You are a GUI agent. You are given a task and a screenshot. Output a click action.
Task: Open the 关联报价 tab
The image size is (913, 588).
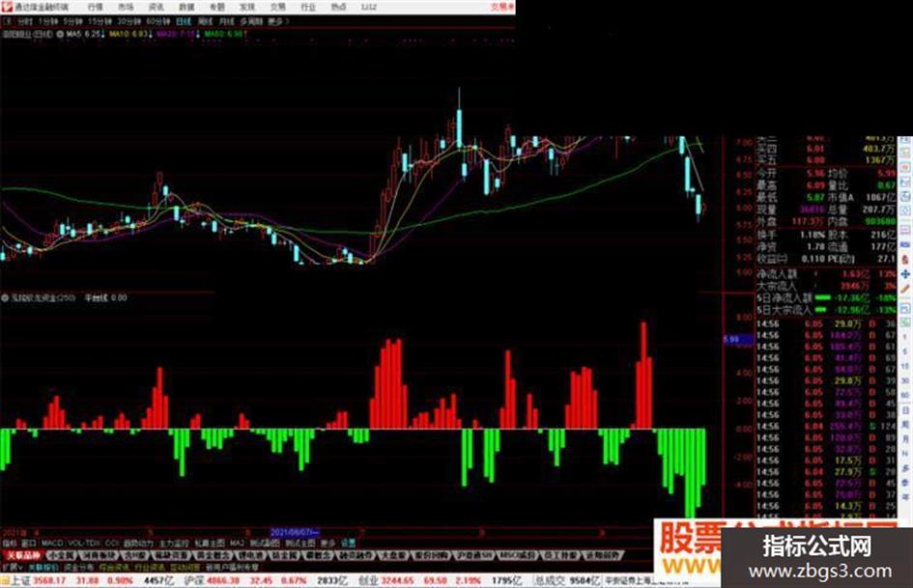43,567
